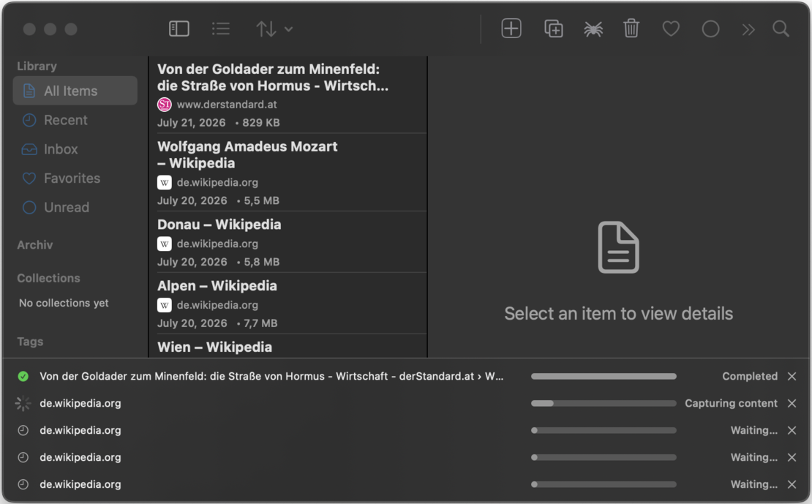This screenshot has width=812, height=504.
Task: Mark as favorite with heart toolbar icon
Action: (x=671, y=29)
